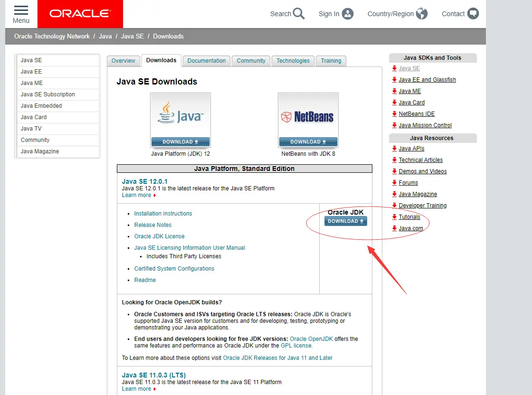
Task: Select Java SE Subscription in left sidebar
Action: (57, 94)
